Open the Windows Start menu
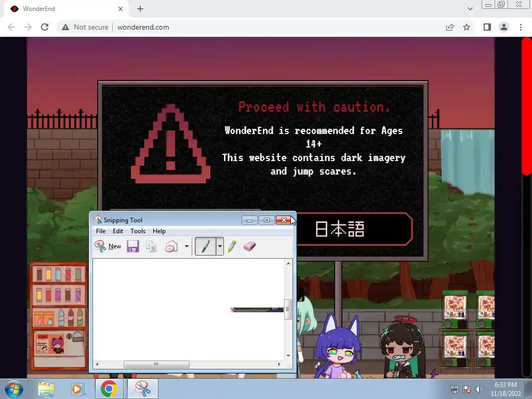The image size is (532, 399). (14, 389)
